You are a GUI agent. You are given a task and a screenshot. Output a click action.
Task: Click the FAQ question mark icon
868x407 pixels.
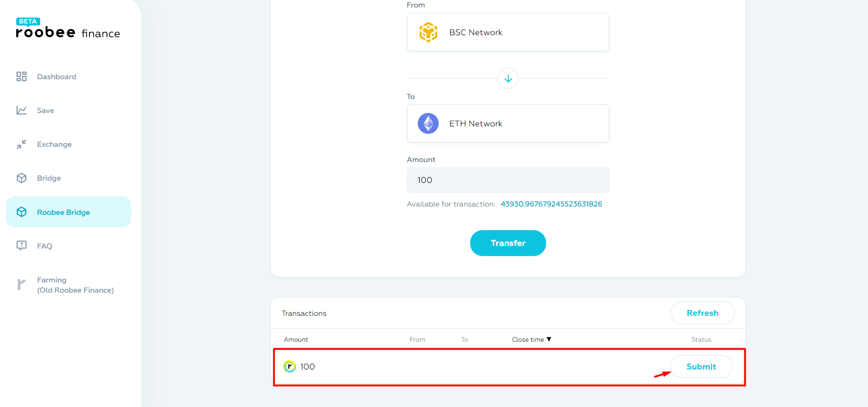coord(21,246)
